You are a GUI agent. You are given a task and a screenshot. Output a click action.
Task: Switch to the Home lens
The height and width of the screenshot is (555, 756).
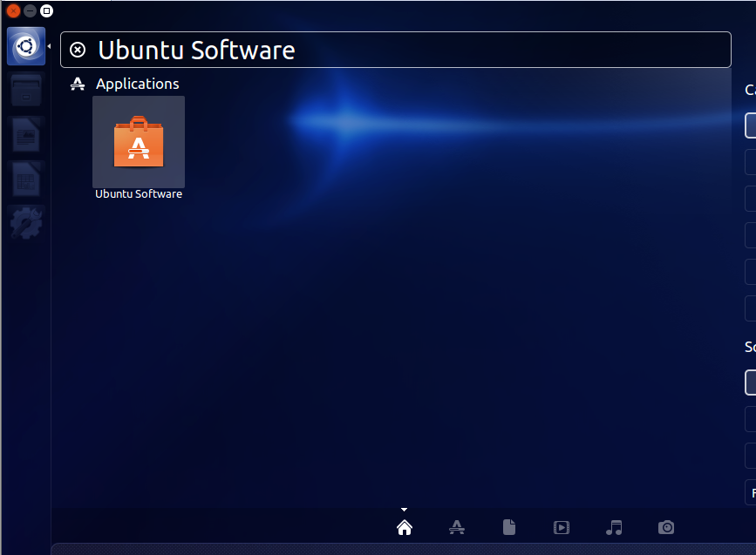point(405,527)
